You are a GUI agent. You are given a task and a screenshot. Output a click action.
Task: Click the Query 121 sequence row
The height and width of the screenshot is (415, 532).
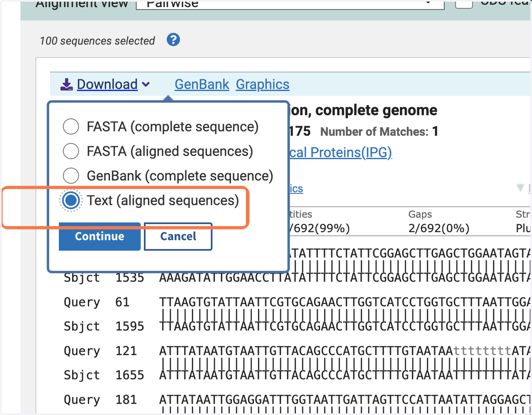(297, 351)
